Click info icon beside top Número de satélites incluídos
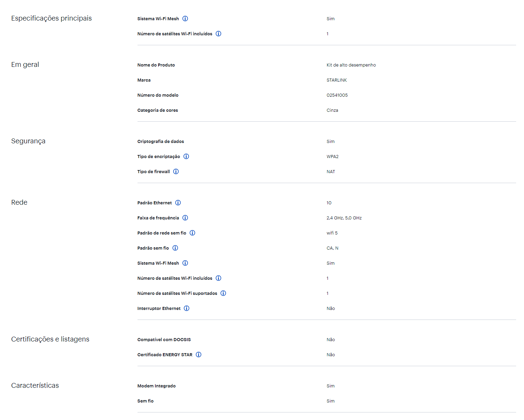 [218, 34]
